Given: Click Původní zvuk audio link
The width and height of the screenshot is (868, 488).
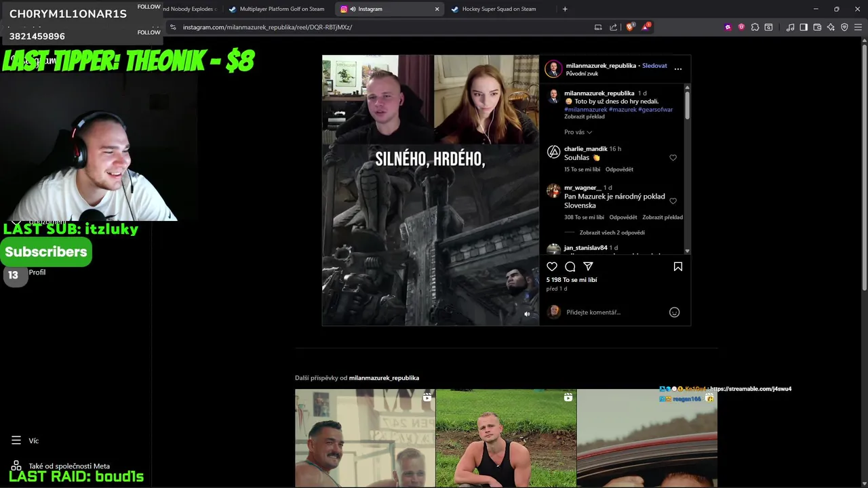Looking at the screenshot, I should pos(582,73).
